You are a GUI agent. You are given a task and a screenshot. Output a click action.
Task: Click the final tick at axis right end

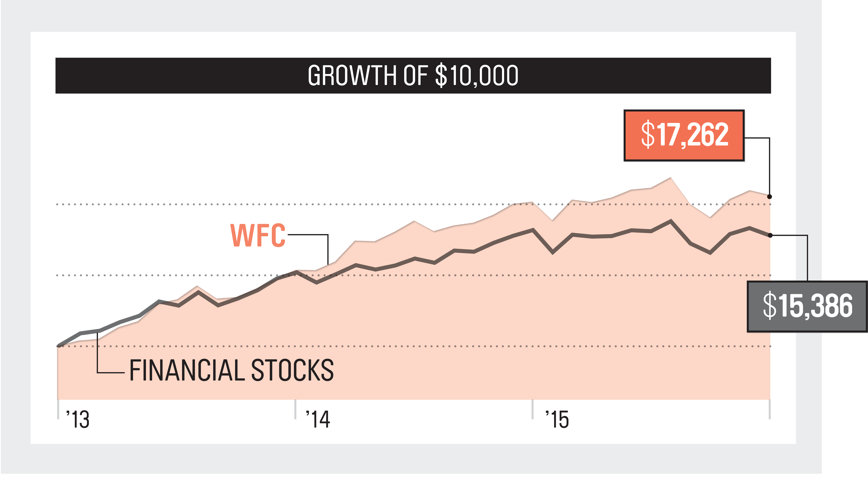770,409
